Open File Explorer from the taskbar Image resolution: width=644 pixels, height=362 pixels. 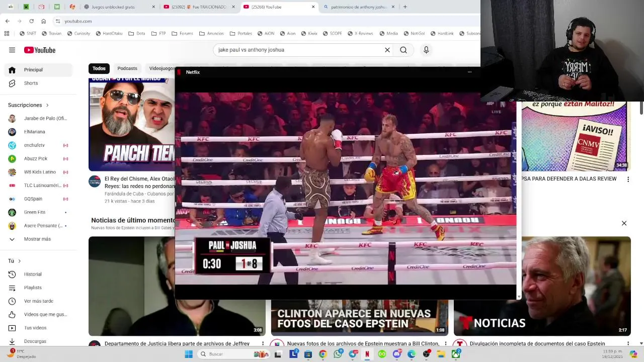point(441,354)
